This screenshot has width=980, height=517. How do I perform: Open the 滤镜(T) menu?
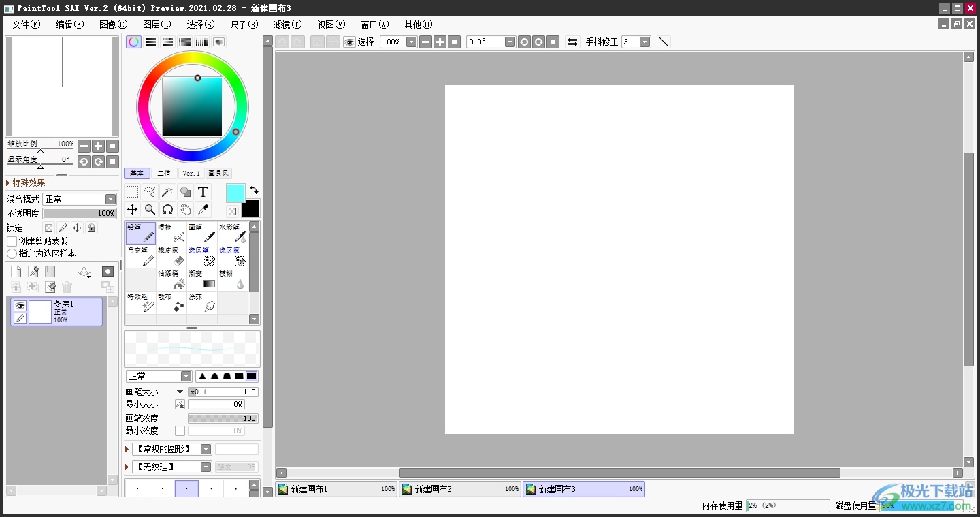pyautogui.click(x=288, y=24)
